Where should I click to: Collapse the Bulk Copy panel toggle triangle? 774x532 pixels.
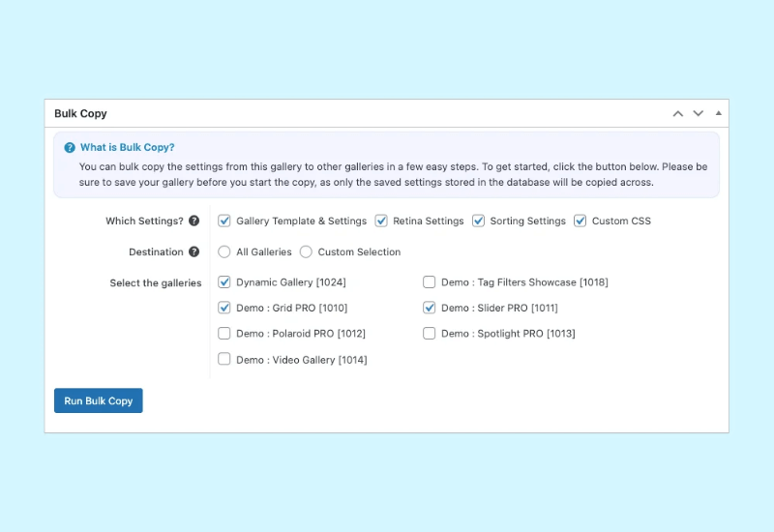pyautogui.click(x=718, y=113)
